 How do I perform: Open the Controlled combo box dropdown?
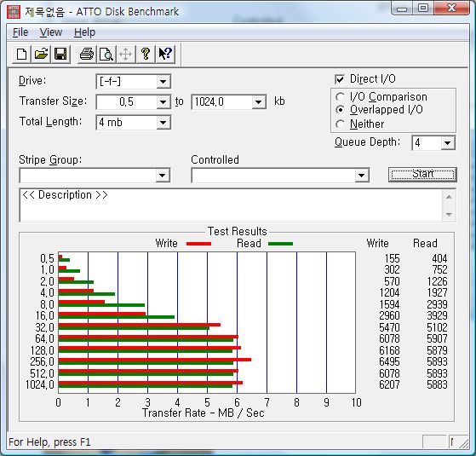[361, 176]
